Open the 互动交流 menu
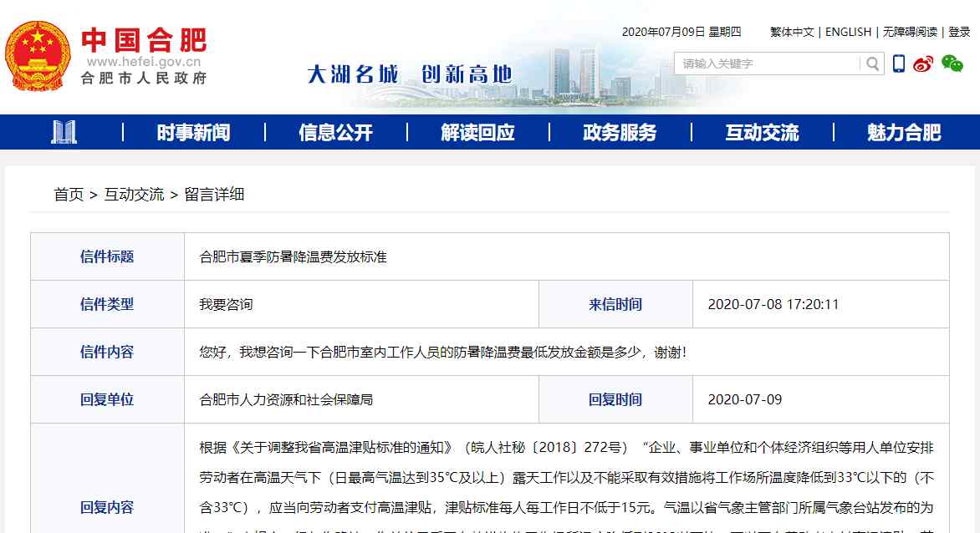The height and width of the screenshot is (533, 980). (x=762, y=132)
